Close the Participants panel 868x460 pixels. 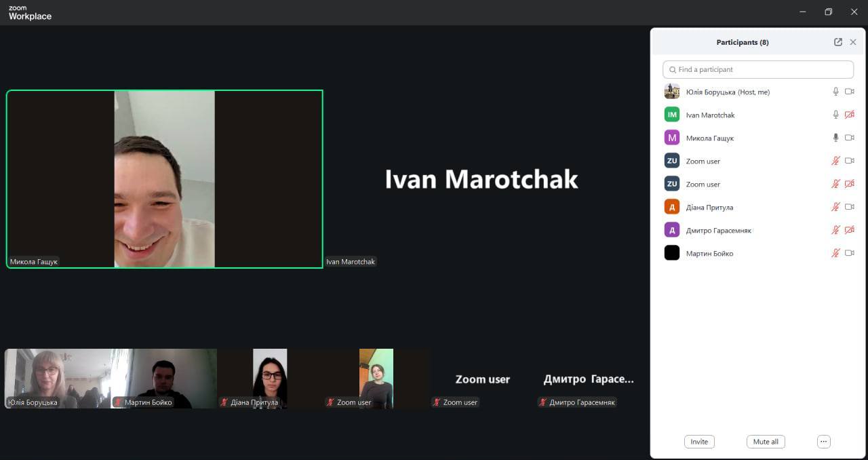pos(853,42)
